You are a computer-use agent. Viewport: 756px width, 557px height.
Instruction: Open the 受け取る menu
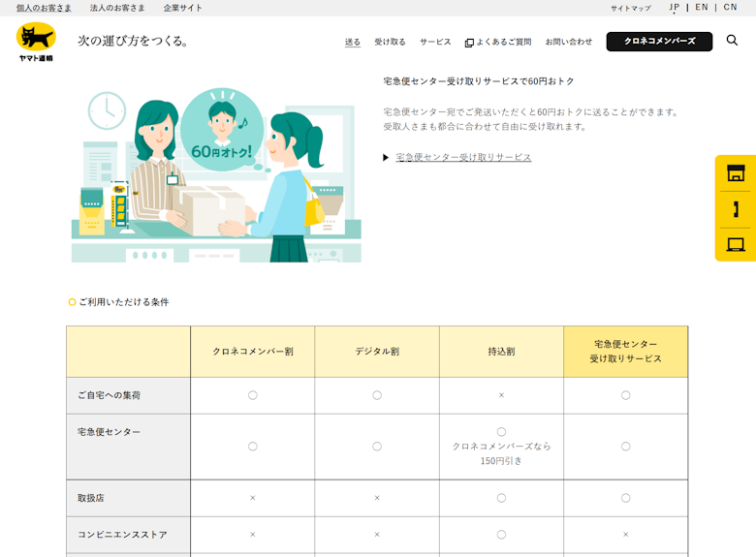tap(390, 42)
